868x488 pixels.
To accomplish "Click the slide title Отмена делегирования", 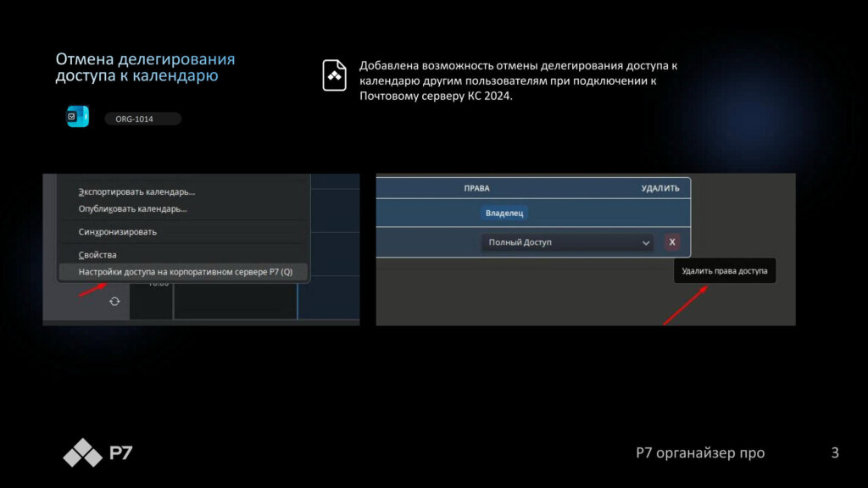I will tap(145, 59).
